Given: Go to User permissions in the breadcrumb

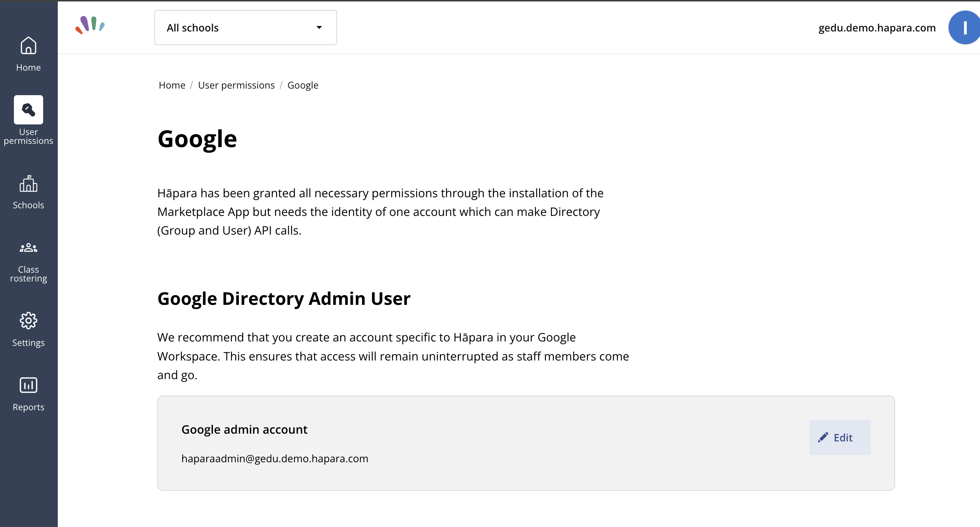Looking at the screenshot, I should coord(236,85).
